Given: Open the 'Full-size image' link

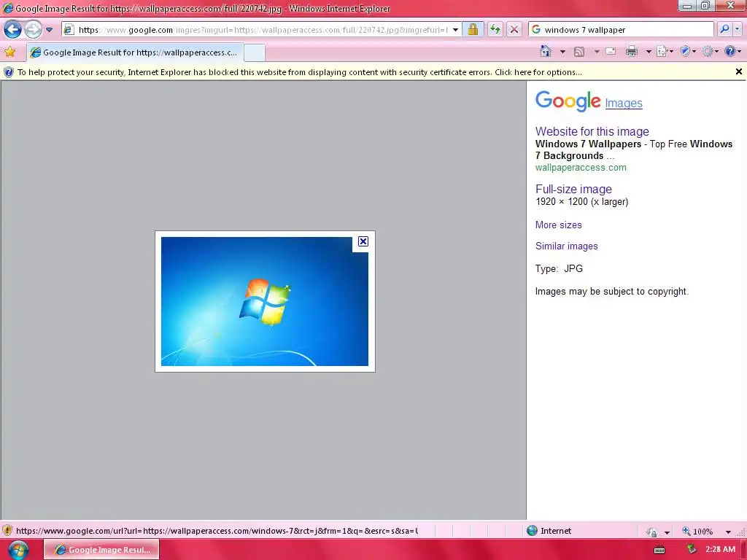Looking at the screenshot, I should coord(573,189).
